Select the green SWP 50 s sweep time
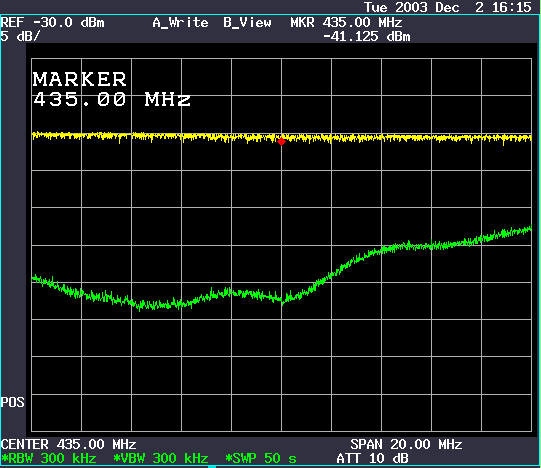Viewport: 541px width, 468px height. click(x=261, y=458)
